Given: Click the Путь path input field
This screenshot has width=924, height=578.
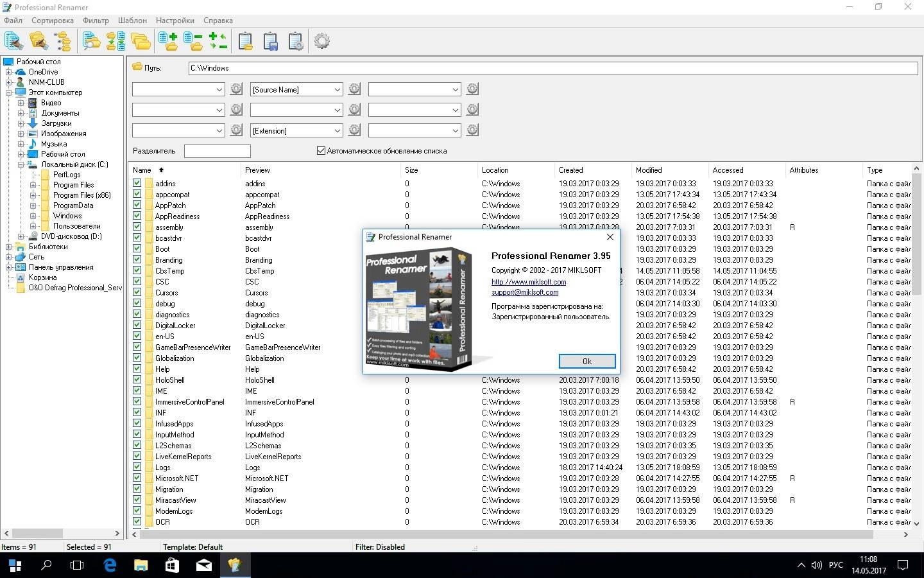Looking at the screenshot, I should click(x=553, y=68).
